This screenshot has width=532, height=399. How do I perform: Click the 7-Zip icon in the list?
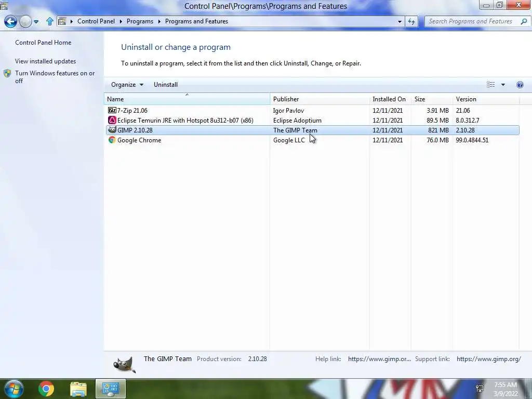[x=112, y=110]
